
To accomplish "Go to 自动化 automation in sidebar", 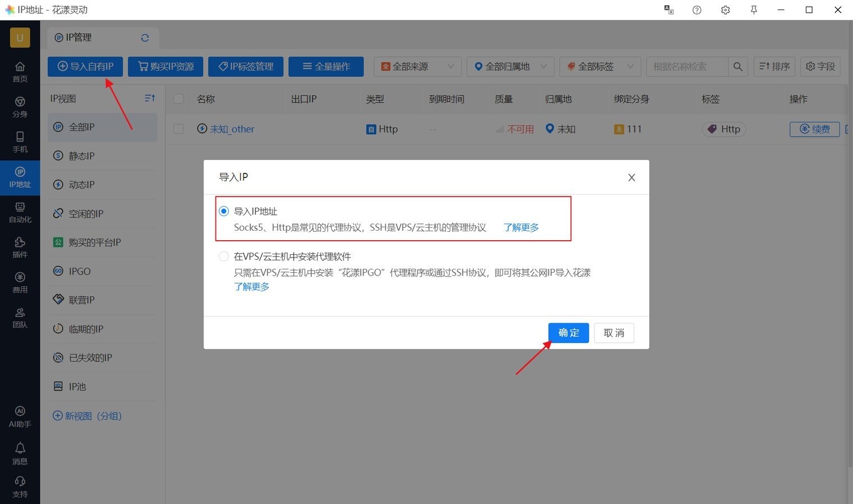I will [20, 212].
